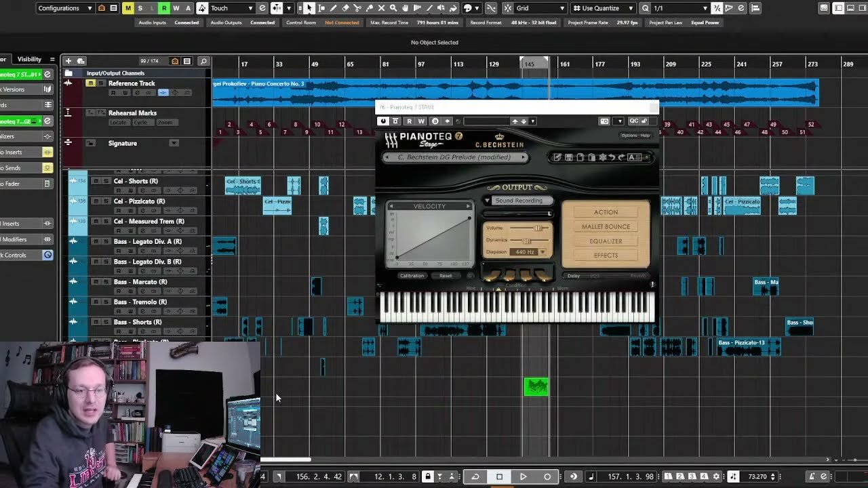
Task: Activate the Zoom magnifier tool
Action: click(393, 7)
